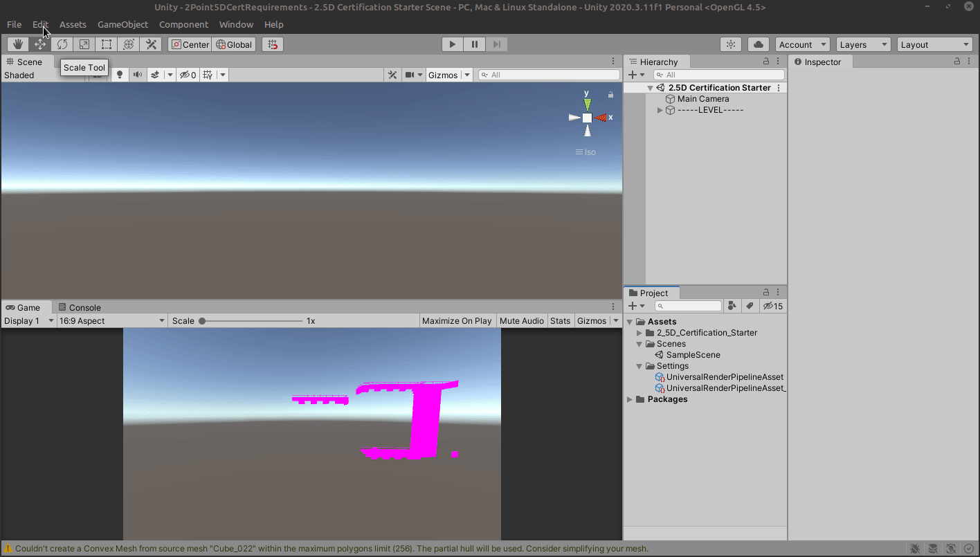This screenshot has width=980, height=557.
Task: Open the Scene view component tools icon
Action: (392, 75)
